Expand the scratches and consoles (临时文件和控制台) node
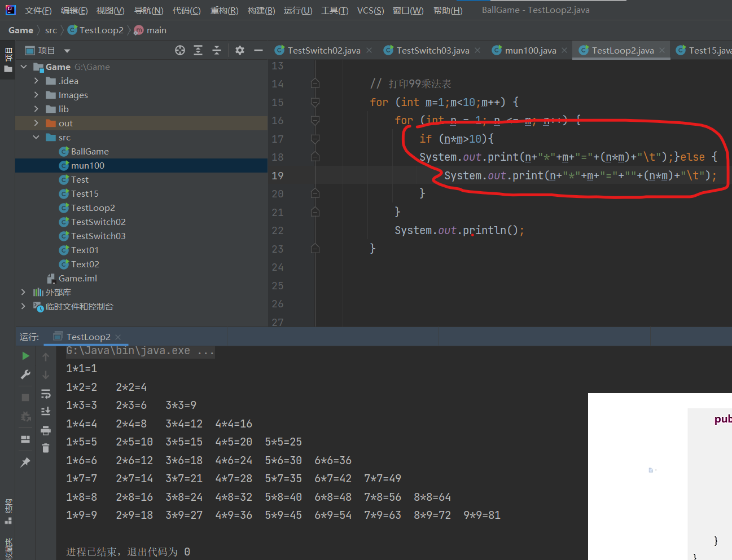This screenshot has width=732, height=560. [23, 306]
